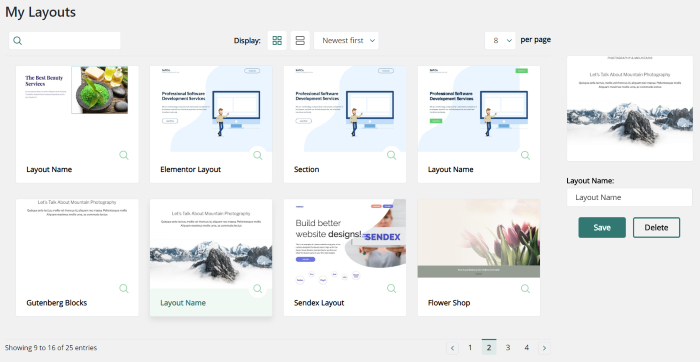Save the layout name
Image resolution: width=700 pixels, height=362 pixels.
[602, 228]
